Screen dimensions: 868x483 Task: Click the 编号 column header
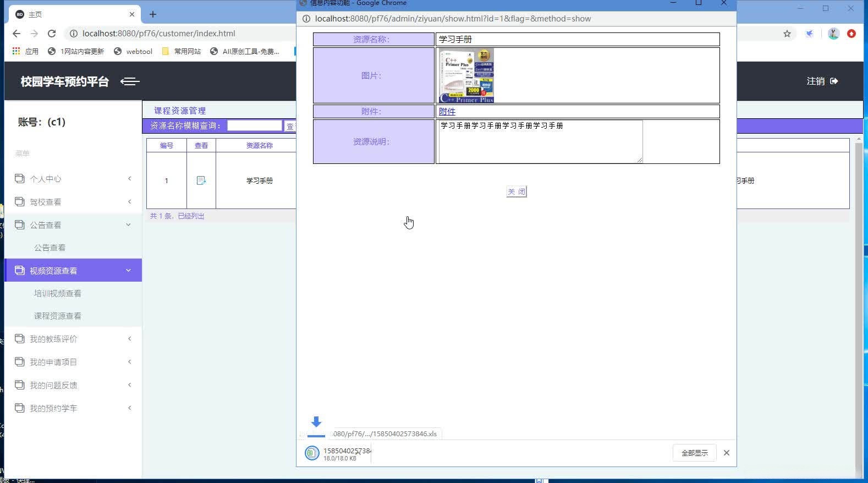[x=167, y=145]
